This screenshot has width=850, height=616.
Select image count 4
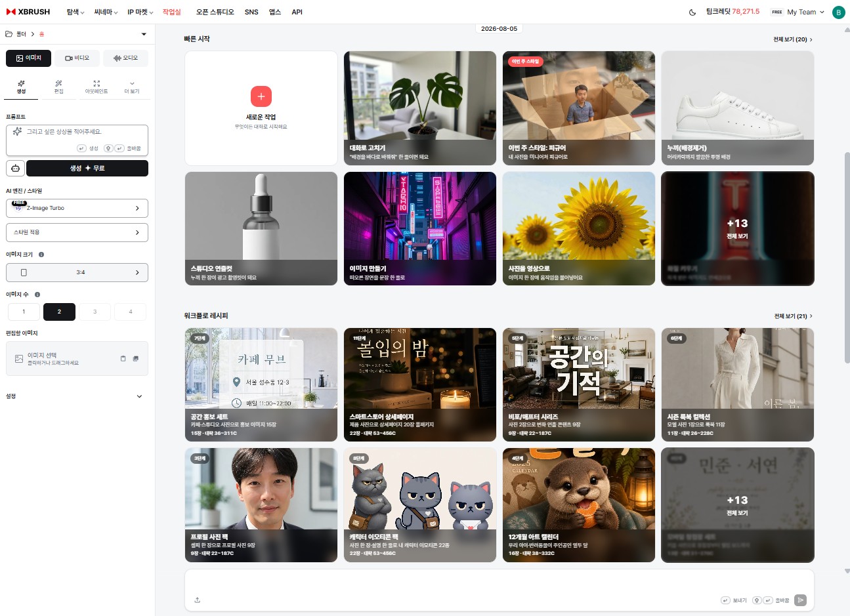tap(131, 312)
